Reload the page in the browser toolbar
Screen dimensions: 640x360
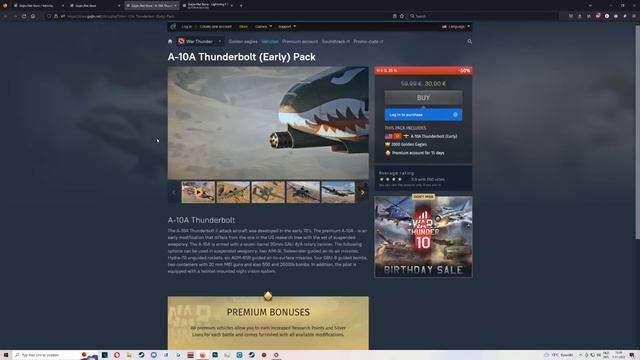[24, 16]
